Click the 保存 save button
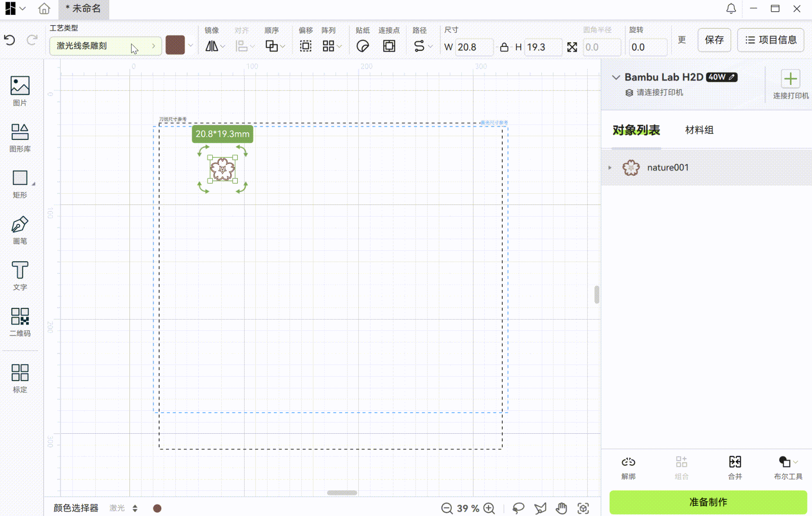This screenshot has height=516, width=812. pyautogui.click(x=714, y=40)
